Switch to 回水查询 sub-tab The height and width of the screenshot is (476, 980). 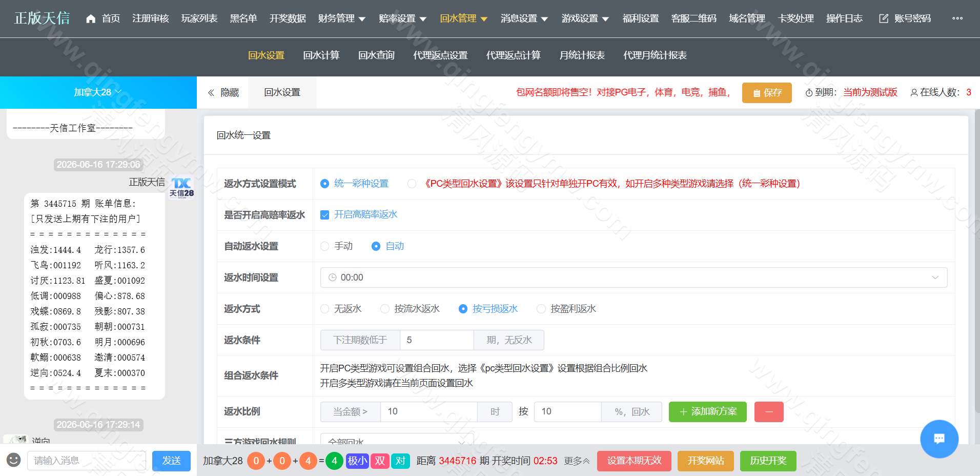(x=376, y=55)
